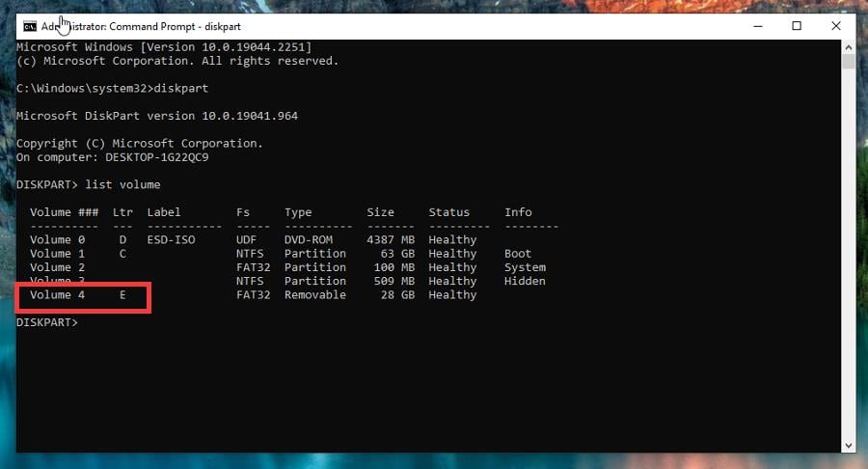Screen dimensions: 868x469
Task: Click 'Healthy' status of Volume 4
Action: (x=452, y=295)
